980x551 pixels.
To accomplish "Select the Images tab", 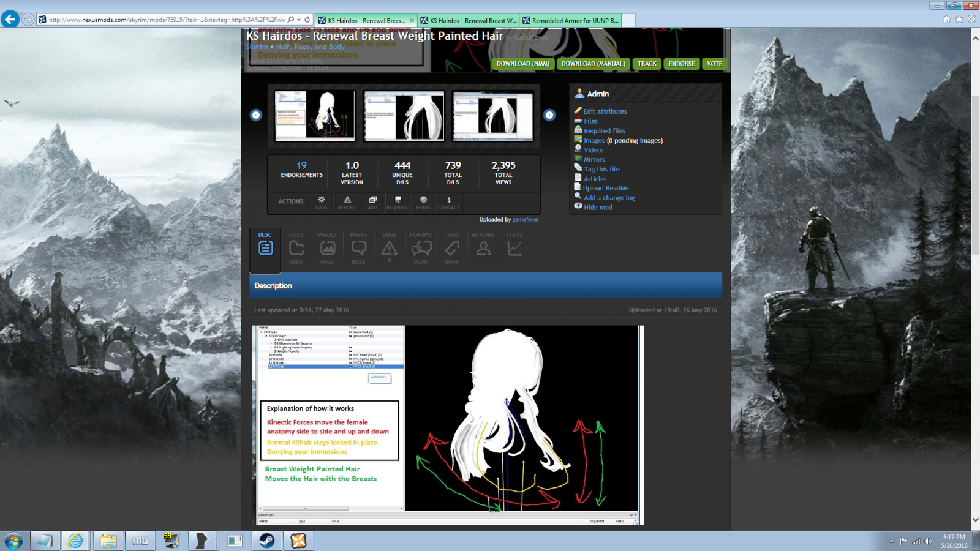I will pyautogui.click(x=327, y=248).
